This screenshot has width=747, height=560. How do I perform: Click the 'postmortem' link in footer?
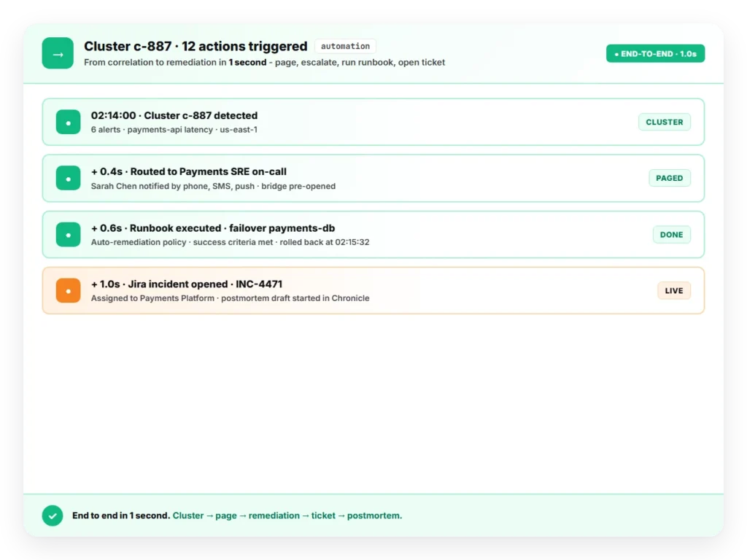(373, 516)
